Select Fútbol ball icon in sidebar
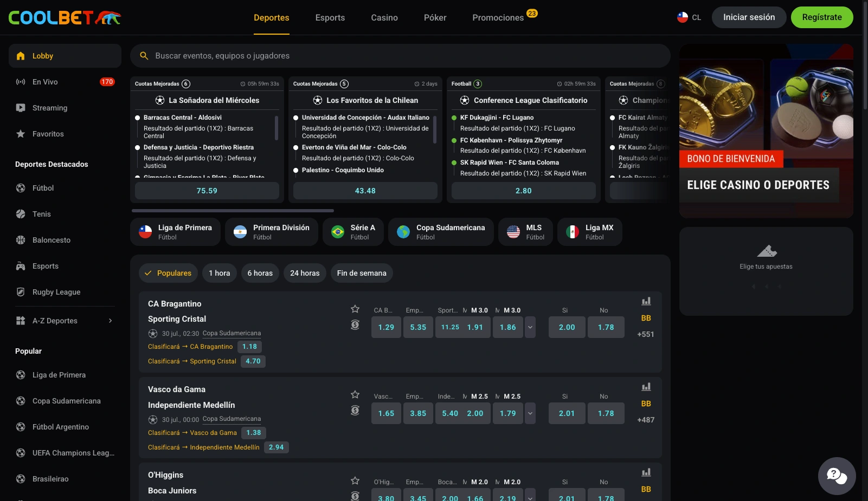 pyautogui.click(x=21, y=188)
